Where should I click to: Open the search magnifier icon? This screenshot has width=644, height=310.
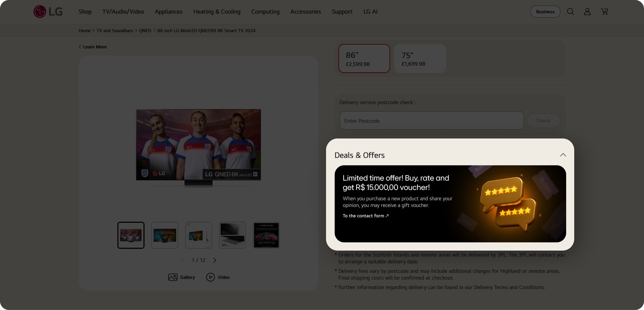pos(570,11)
